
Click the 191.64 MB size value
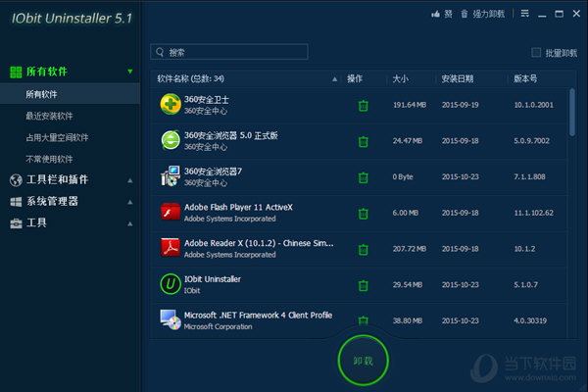pyautogui.click(x=410, y=105)
